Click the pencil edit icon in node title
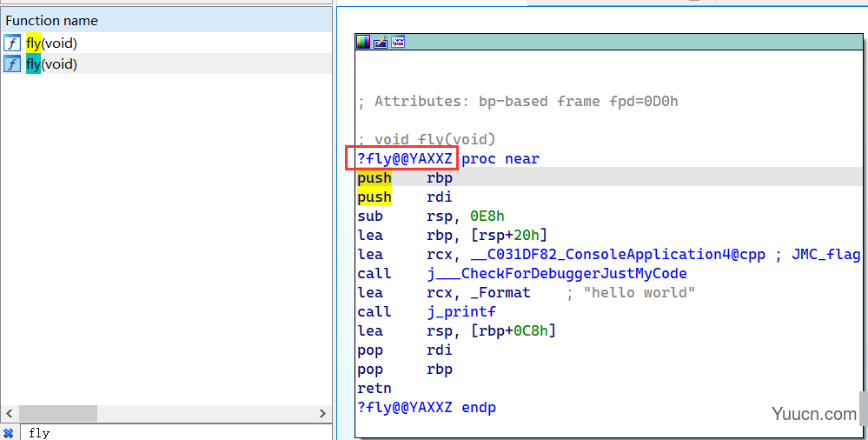This screenshot has height=440, width=868. (x=381, y=42)
